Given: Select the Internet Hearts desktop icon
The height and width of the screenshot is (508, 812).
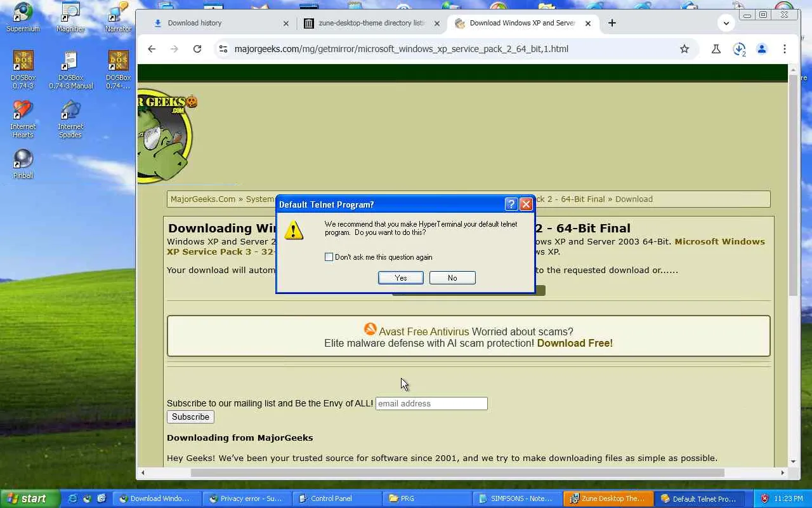Looking at the screenshot, I should click(23, 119).
